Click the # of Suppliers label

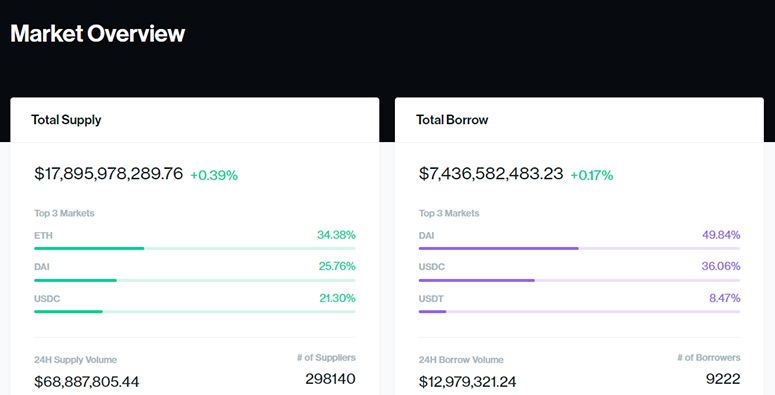[326, 357]
